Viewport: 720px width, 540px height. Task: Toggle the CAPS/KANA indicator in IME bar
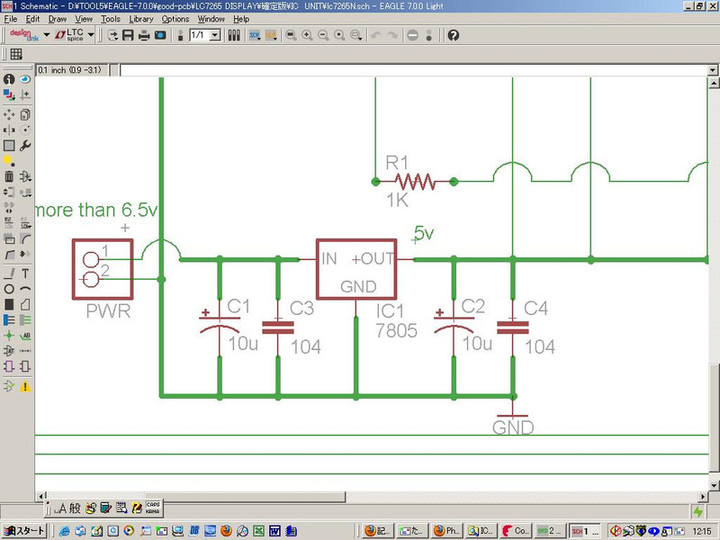coord(153,507)
